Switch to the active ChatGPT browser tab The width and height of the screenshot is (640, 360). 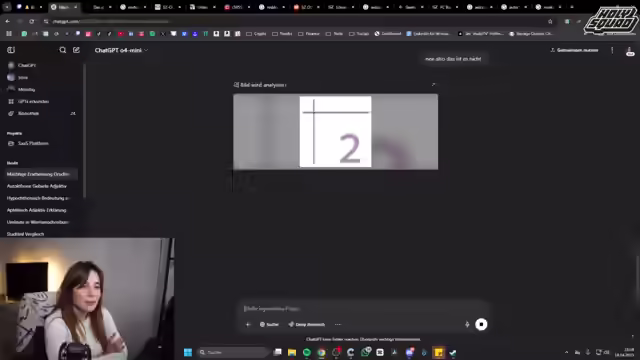coord(64,7)
